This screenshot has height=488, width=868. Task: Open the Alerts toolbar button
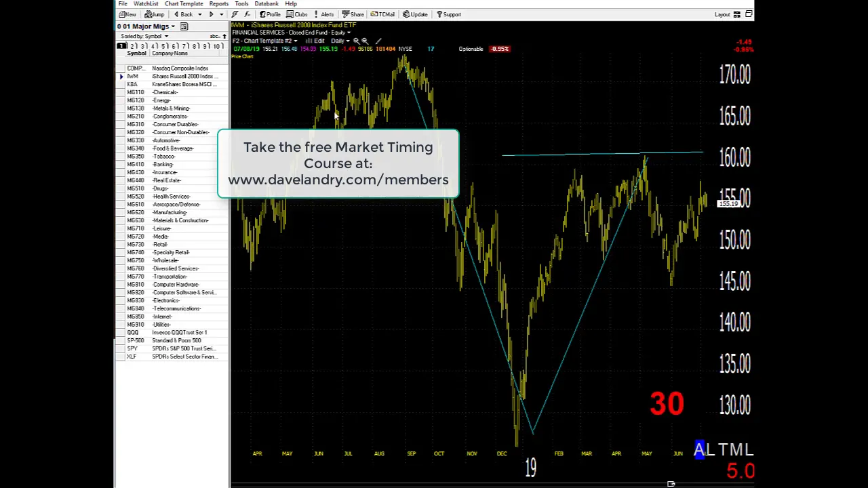click(323, 14)
